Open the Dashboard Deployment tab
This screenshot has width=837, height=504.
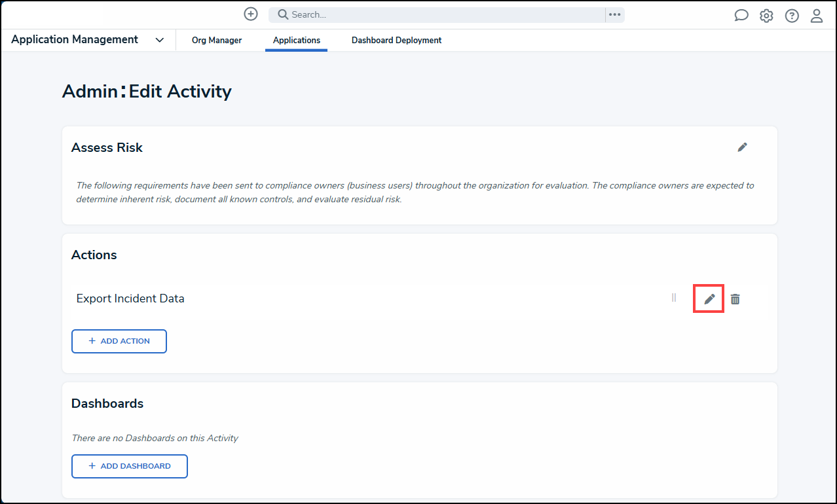397,41
